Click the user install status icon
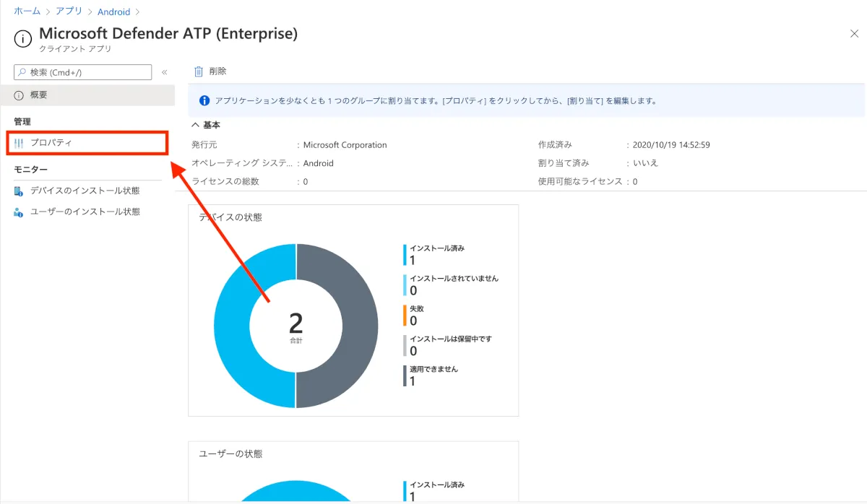Viewport: 867px width, 504px height. (19, 212)
